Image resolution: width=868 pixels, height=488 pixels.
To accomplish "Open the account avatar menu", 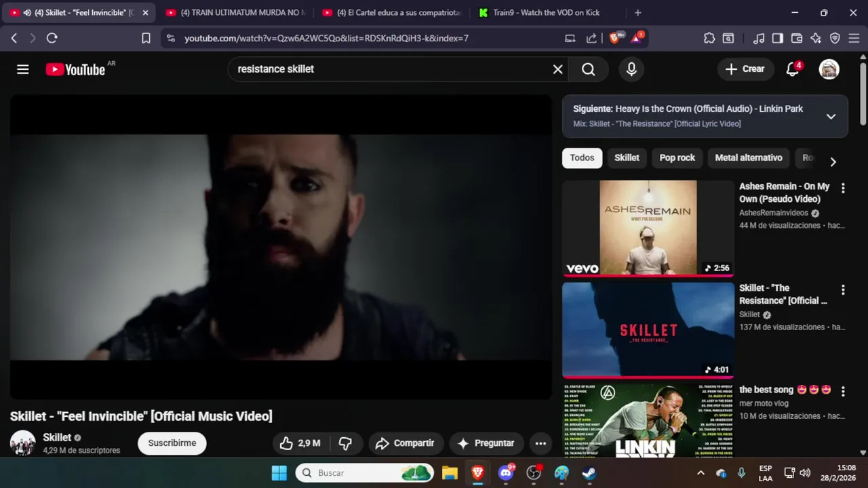I will coord(829,69).
